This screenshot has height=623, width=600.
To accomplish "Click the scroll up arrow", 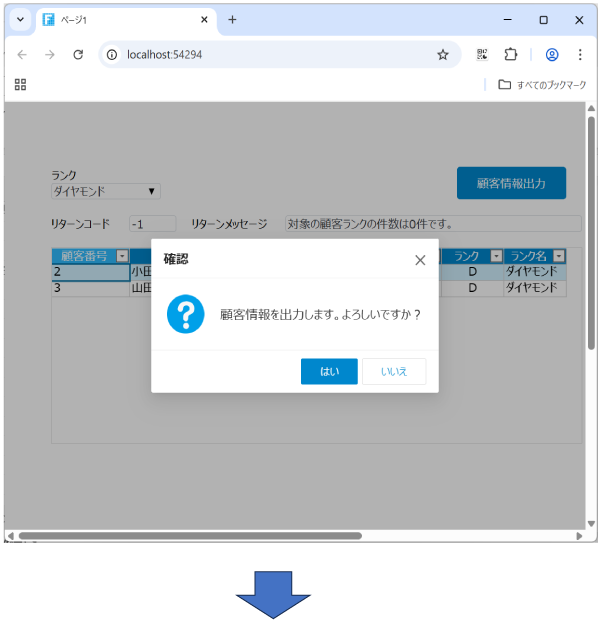I will pos(591,108).
